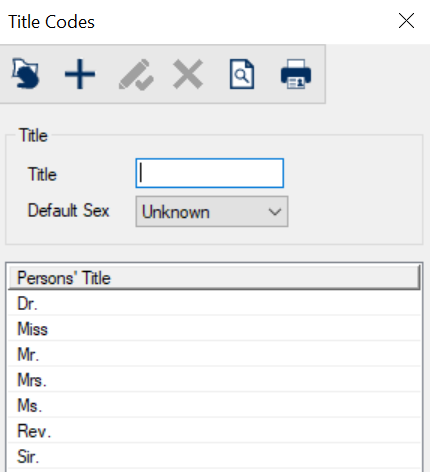430x472 pixels.
Task: Select the Dr. title row
Action: pyautogui.click(x=214, y=303)
